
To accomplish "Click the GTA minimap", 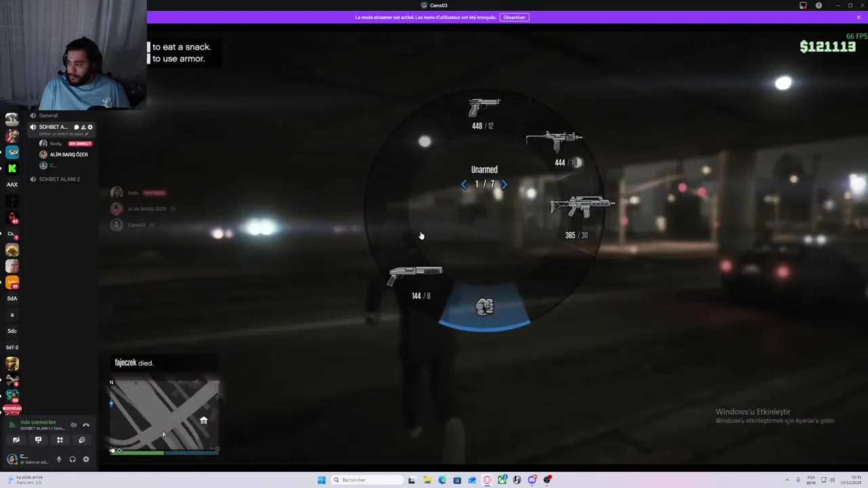I will click(x=164, y=415).
